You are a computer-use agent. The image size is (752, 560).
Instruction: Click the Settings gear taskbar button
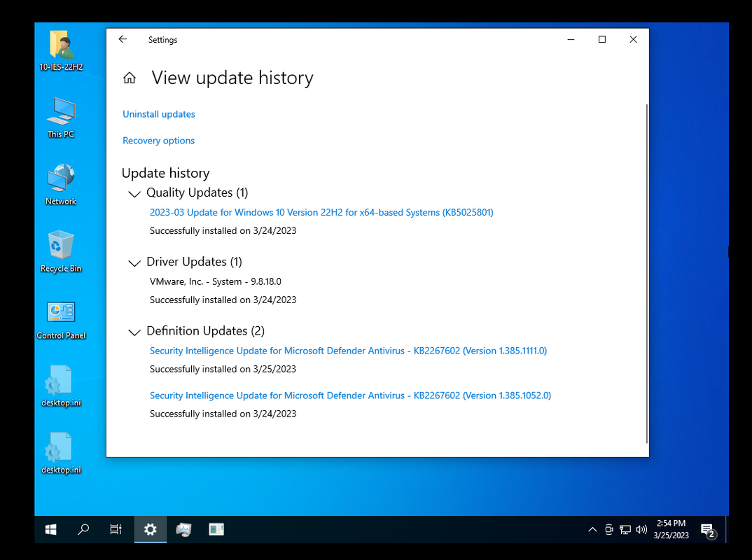[x=150, y=529]
